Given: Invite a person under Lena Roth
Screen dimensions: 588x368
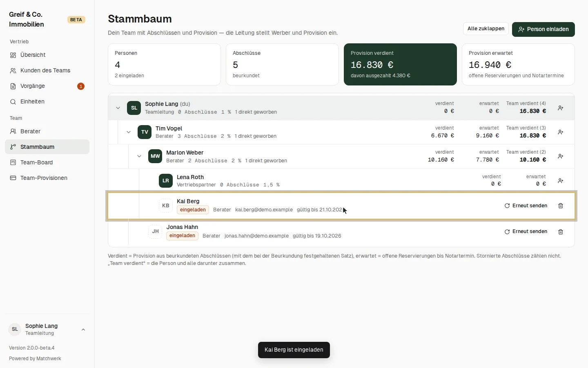Looking at the screenshot, I should pyautogui.click(x=561, y=181).
